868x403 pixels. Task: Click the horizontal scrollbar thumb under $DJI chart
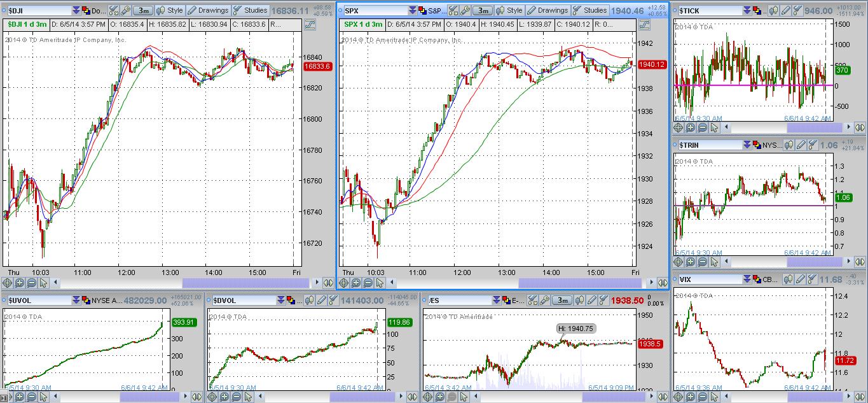pos(246,283)
